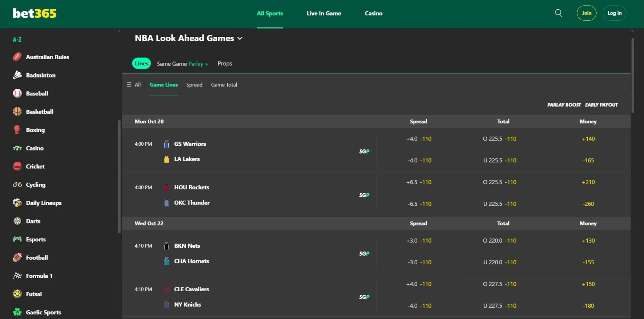644x319 pixels.
Task: Click HOU Rockets jersey icon
Action: click(x=166, y=187)
